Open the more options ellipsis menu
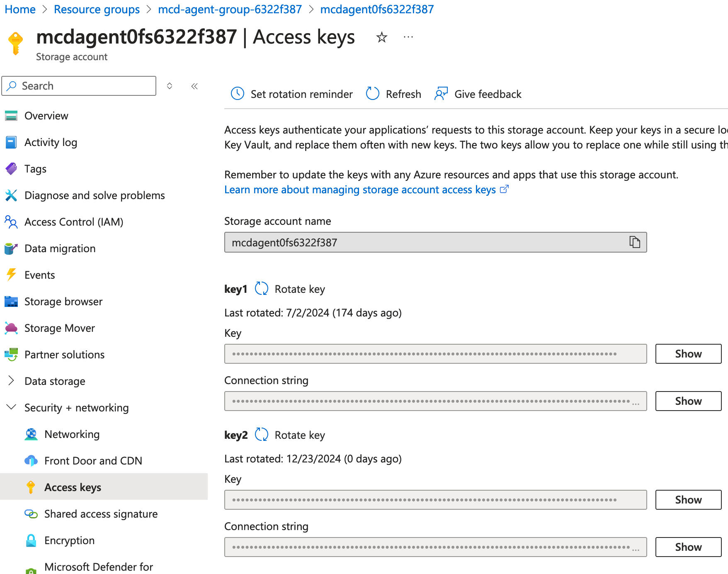This screenshot has width=728, height=574. point(408,37)
